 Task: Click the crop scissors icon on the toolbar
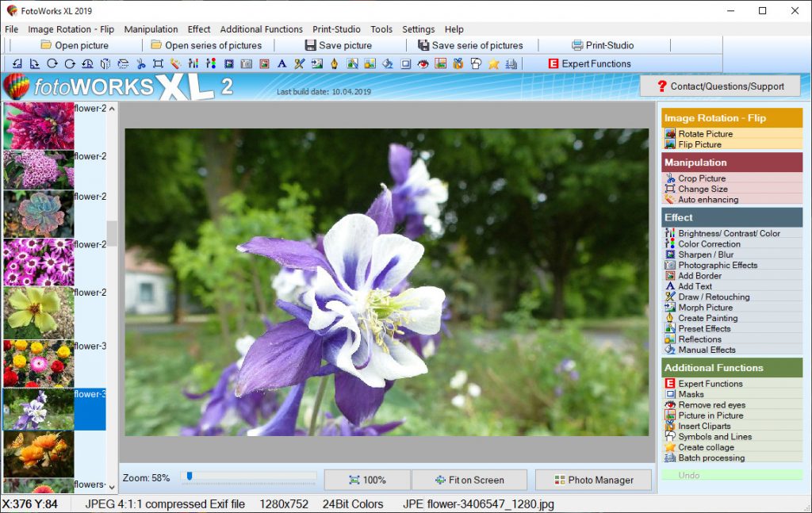click(x=143, y=63)
